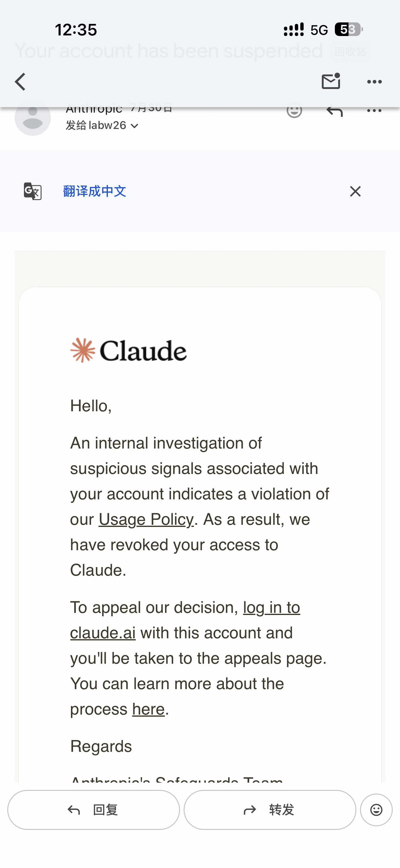Tap the 回复 reply button
The height and width of the screenshot is (868, 400).
point(93,810)
